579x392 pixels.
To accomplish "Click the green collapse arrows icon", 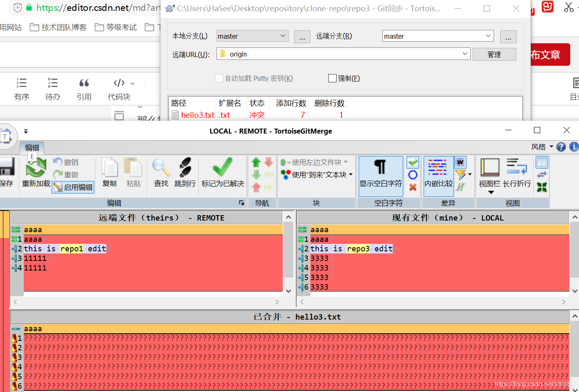I will [x=542, y=187].
